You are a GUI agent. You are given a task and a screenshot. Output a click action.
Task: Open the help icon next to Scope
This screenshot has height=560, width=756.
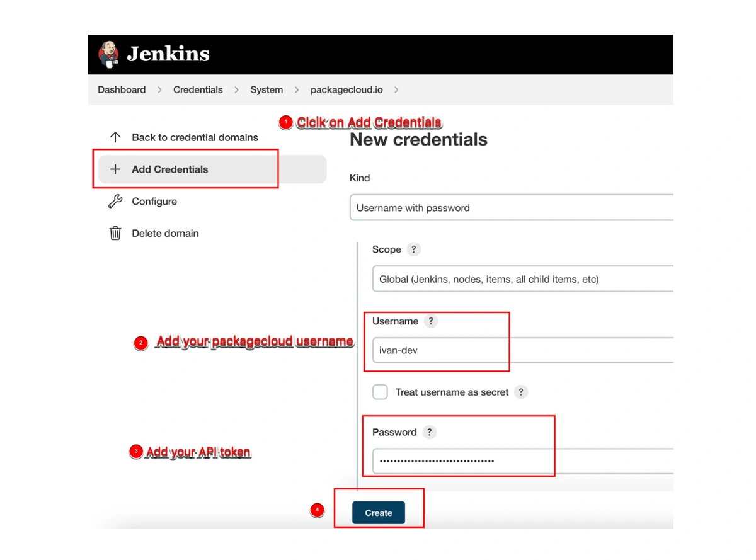(x=414, y=249)
